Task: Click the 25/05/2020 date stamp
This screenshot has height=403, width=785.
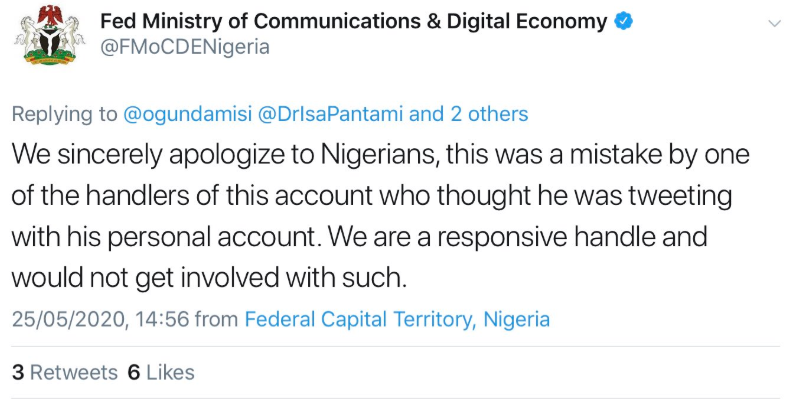Action: click(68, 319)
